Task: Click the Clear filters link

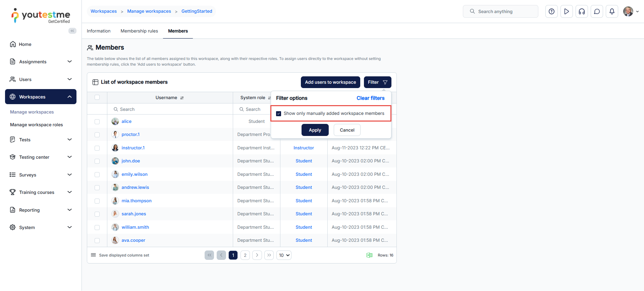Action: 370,98
